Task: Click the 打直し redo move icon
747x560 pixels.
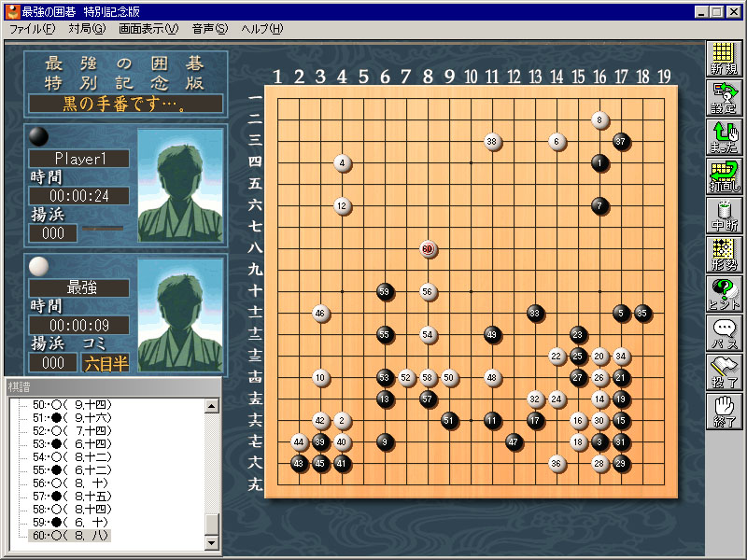Action: pyautogui.click(x=723, y=177)
